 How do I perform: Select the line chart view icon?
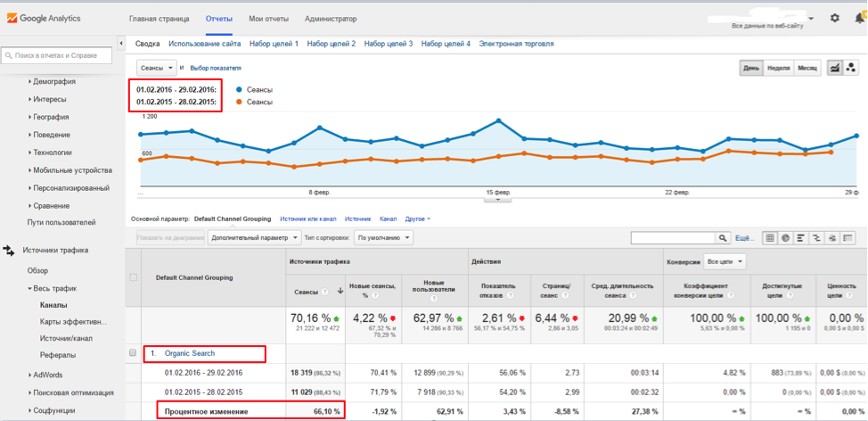pos(834,68)
